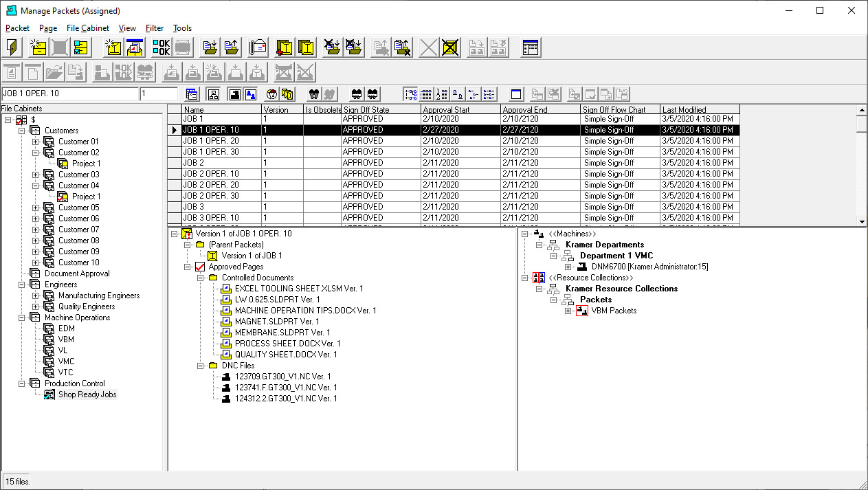Toggle the blue resource collections panel button
868x490 pixels.
(x=250, y=94)
